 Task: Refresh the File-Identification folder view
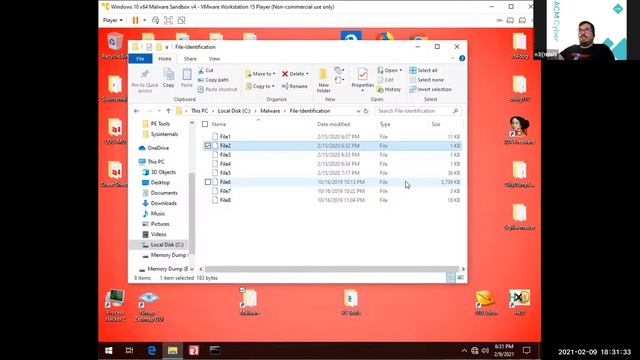click(x=366, y=111)
